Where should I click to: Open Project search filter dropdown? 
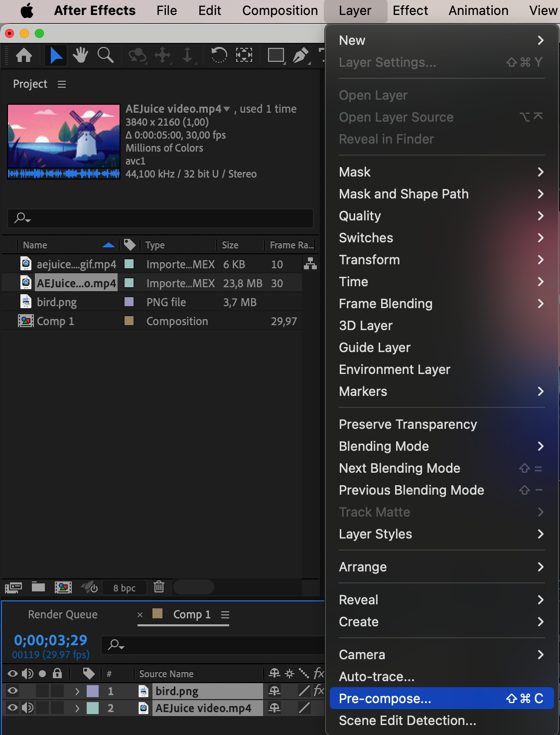tap(22, 218)
